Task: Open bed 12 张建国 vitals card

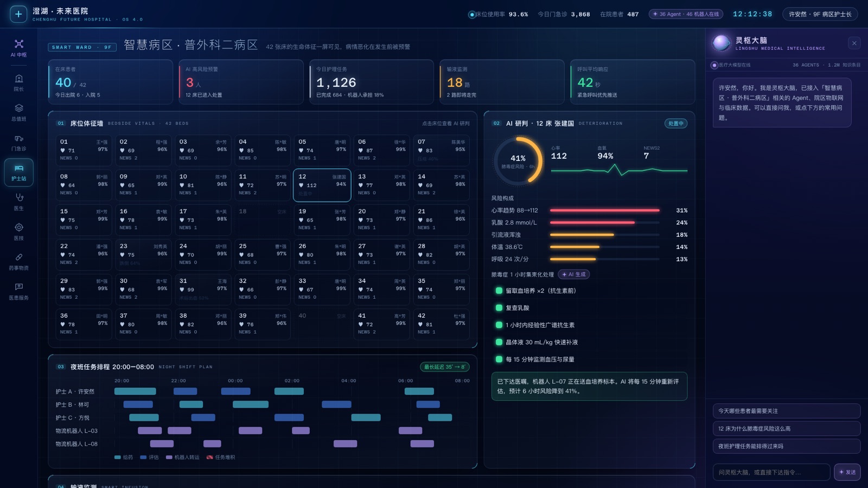Action: click(322, 185)
